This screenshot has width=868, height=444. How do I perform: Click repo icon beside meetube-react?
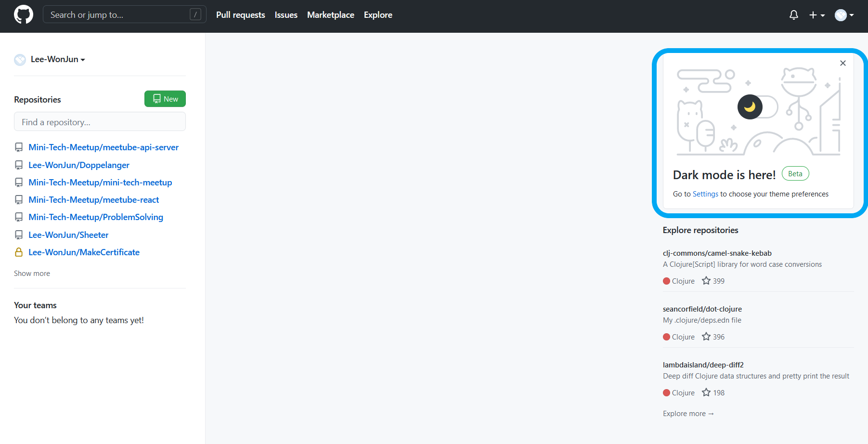[19, 200]
